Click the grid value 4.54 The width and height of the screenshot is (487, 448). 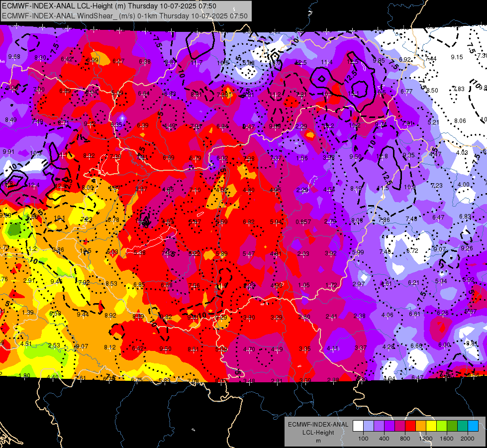point(329,189)
